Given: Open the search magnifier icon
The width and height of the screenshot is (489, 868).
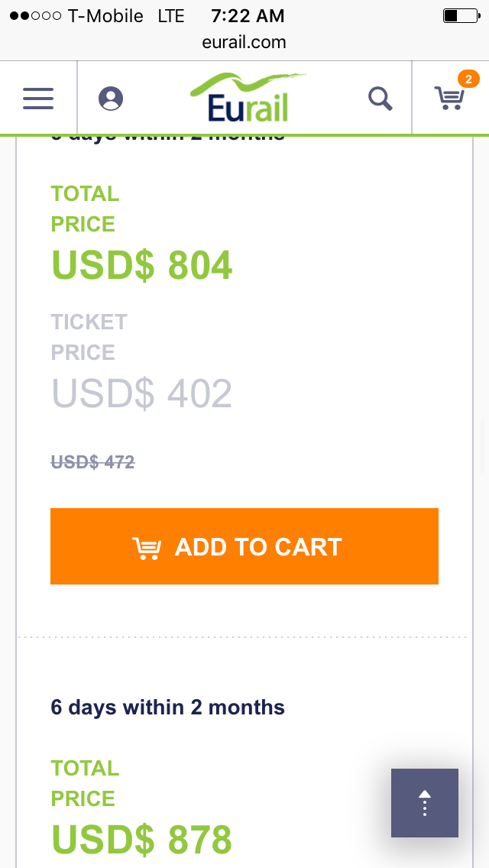Looking at the screenshot, I should click(x=381, y=99).
